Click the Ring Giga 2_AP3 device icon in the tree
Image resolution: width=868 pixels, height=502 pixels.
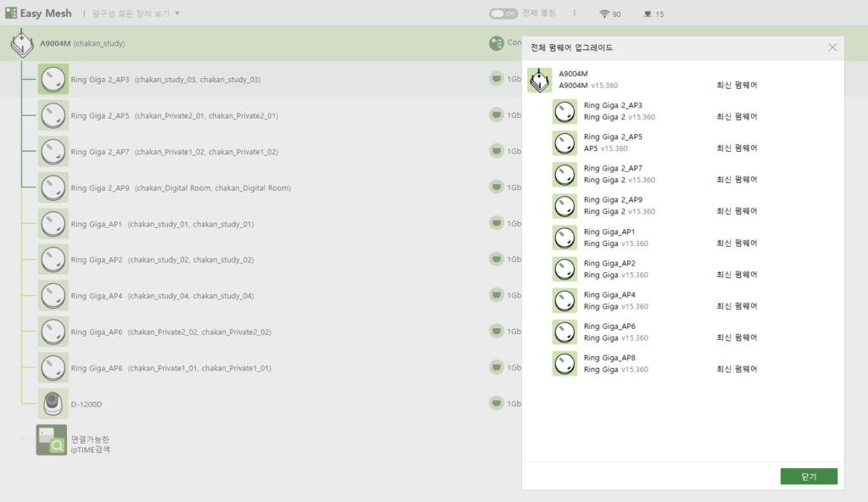tap(53, 79)
